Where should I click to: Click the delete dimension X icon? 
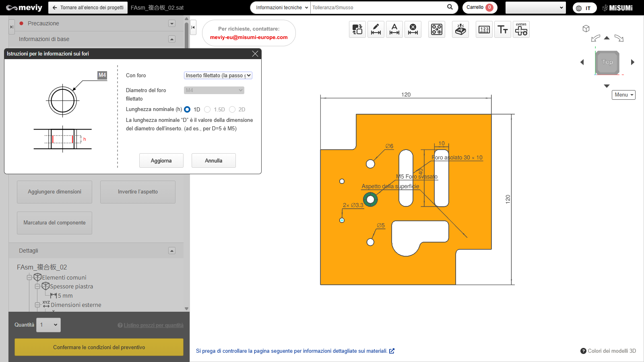(413, 29)
